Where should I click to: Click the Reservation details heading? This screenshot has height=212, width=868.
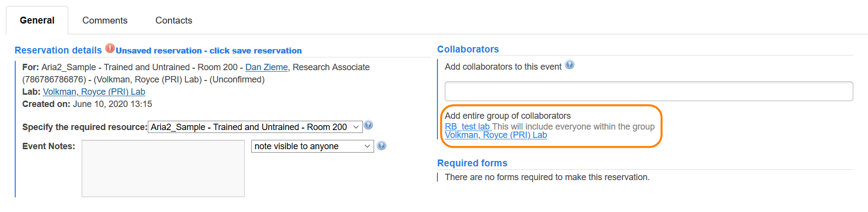tap(58, 51)
